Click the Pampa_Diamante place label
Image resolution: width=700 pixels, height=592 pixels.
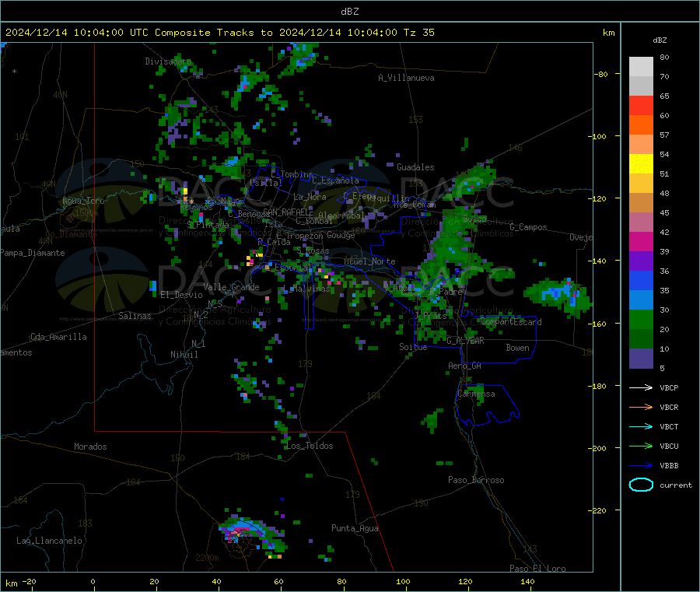click(x=32, y=253)
